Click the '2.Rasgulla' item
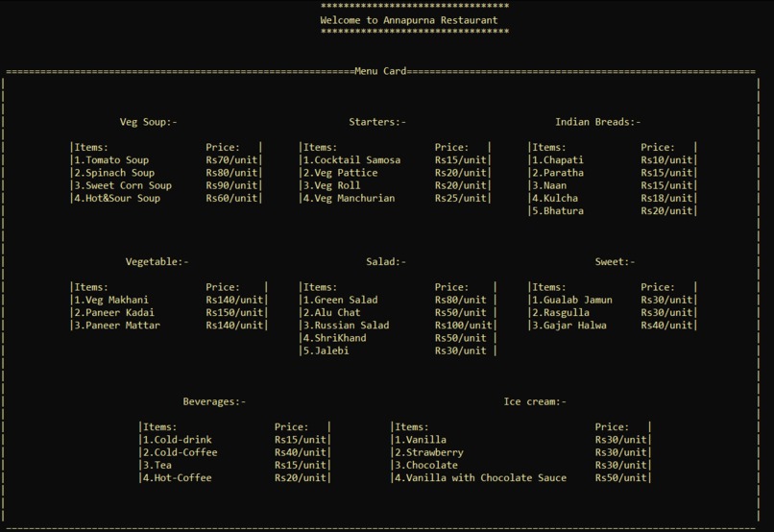 [561, 313]
